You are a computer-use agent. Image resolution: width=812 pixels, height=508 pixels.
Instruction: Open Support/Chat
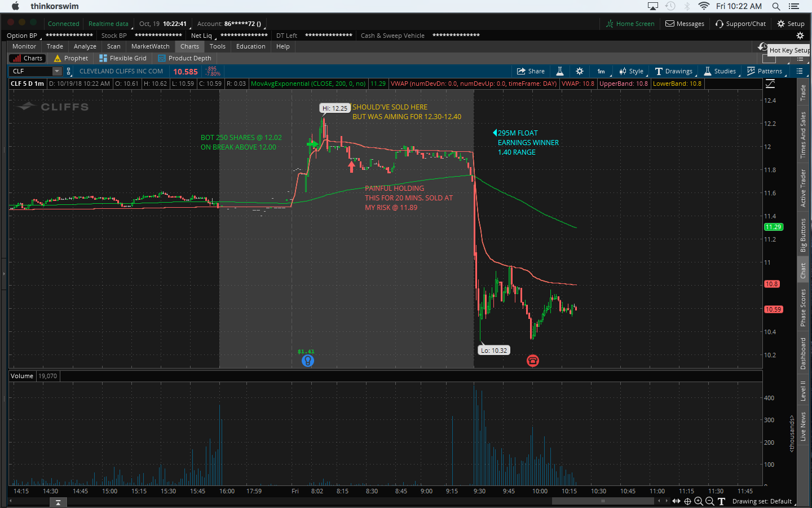740,24
